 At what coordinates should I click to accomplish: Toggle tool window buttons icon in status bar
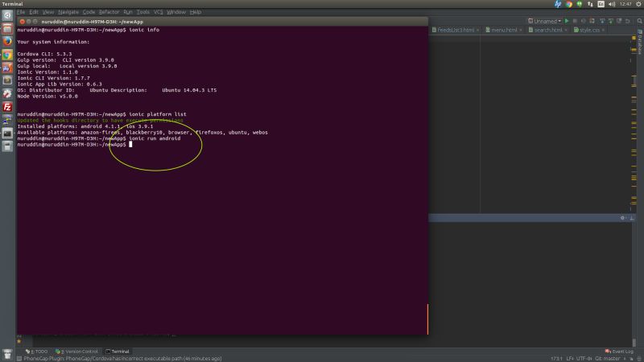coord(19,359)
